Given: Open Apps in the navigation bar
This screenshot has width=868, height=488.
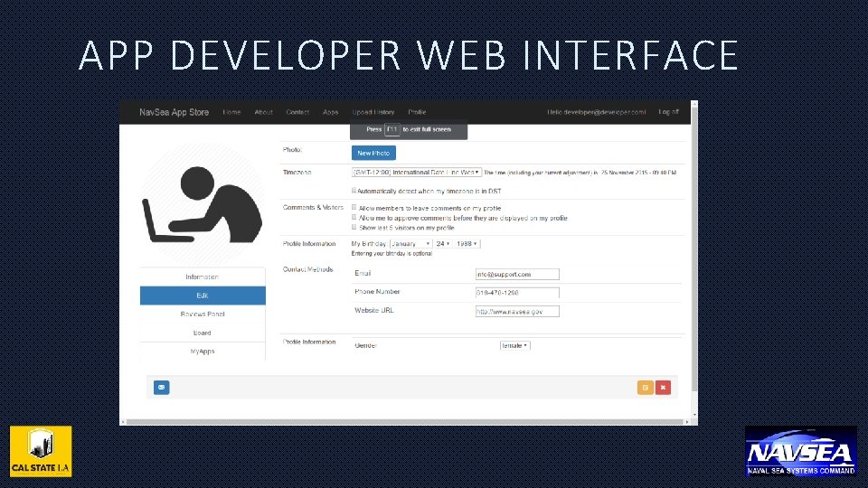Looking at the screenshot, I should [x=331, y=112].
